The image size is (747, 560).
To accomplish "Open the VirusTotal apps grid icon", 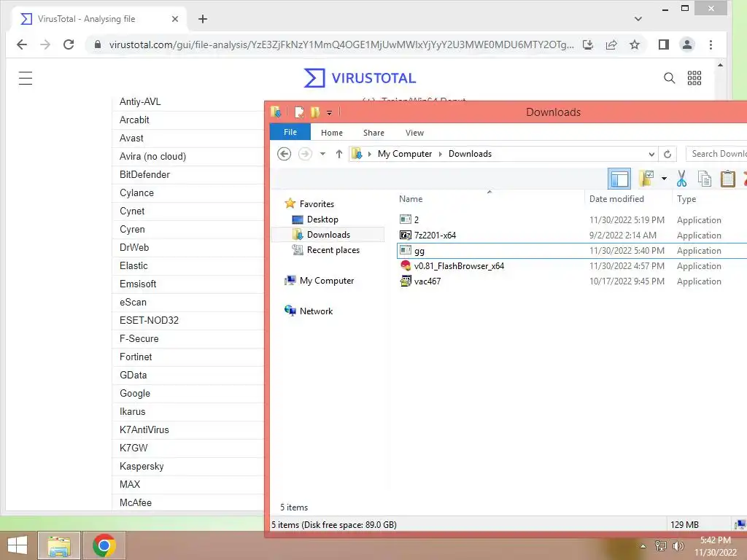I will click(x=694, y=77).
